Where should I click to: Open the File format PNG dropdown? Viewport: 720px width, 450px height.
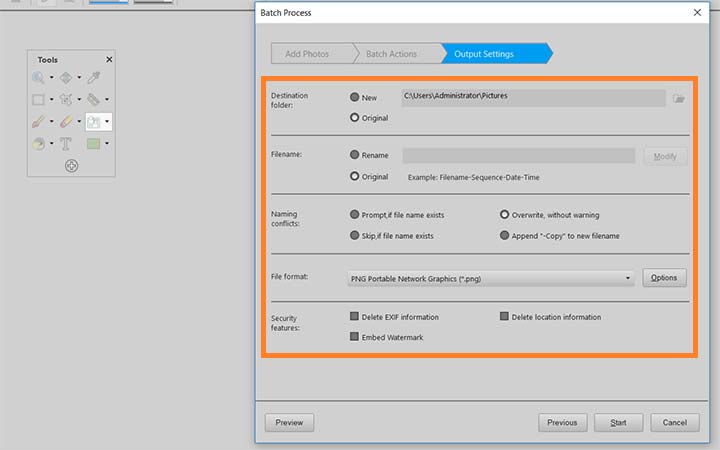click(x=490, y=278)
